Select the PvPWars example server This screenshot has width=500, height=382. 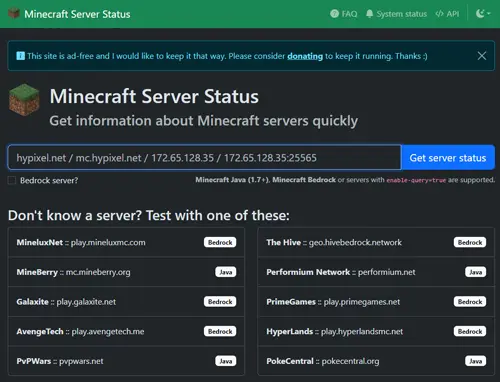tap(126, 361)
